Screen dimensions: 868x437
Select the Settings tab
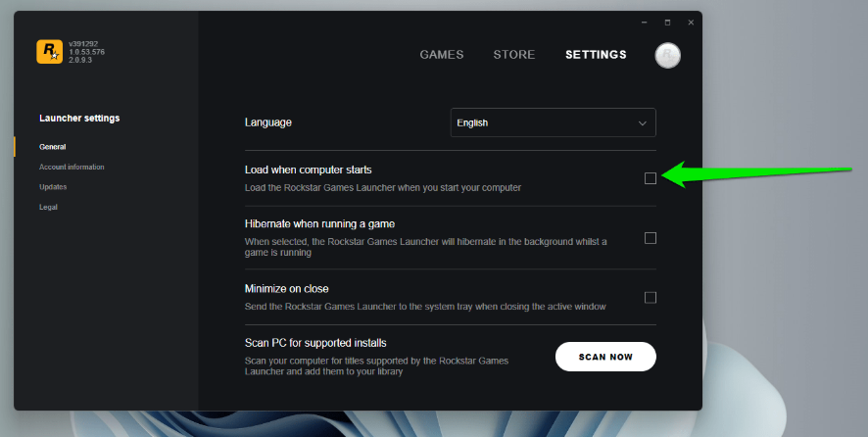click(x=596, y=55)
